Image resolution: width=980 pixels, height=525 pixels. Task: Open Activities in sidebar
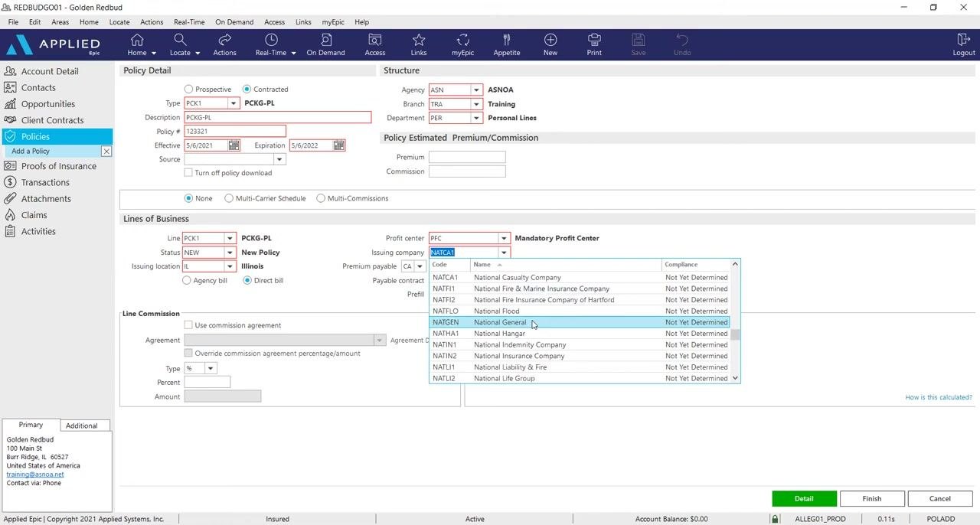(x=38, y=231)
